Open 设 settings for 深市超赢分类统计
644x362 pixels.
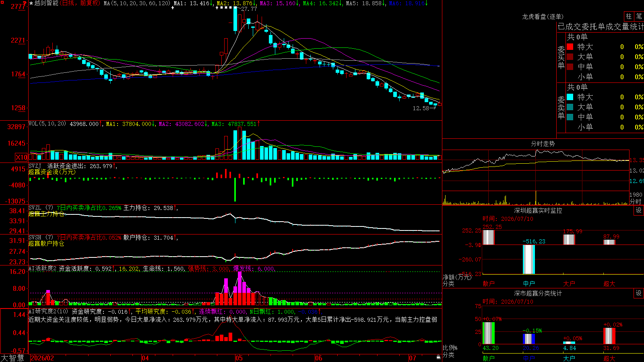(639, 293)
